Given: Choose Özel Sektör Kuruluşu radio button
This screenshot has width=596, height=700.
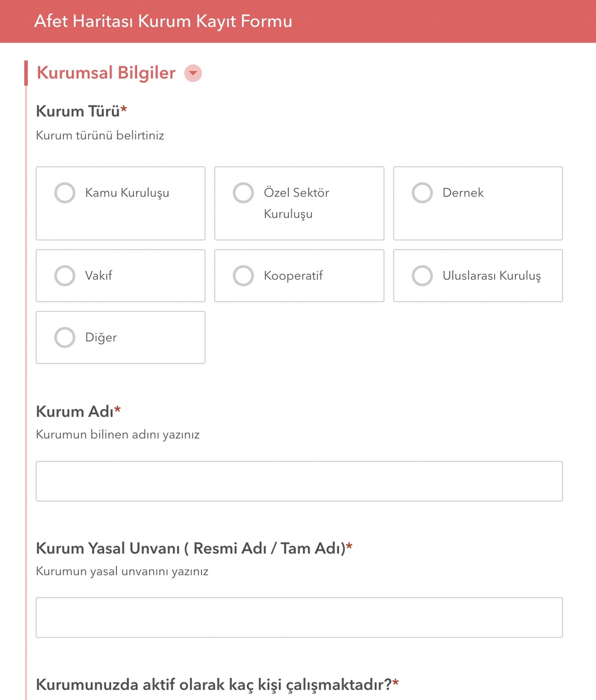Looking at the screenshot, I should [243, 193].
